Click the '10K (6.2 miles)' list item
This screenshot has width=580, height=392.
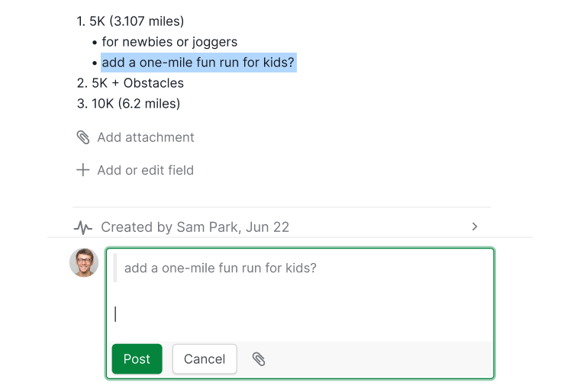click(136, 104)
